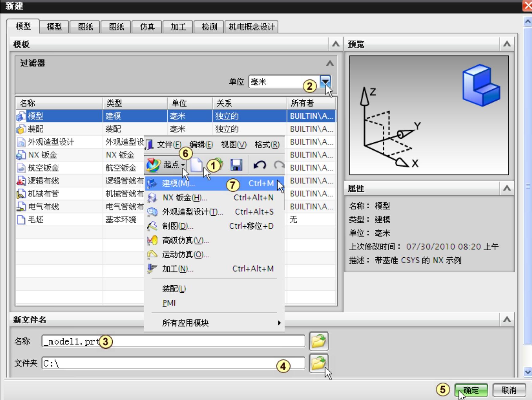
Task: Click the 加工(N) machining icon in the menu
Action: (152, 269)
